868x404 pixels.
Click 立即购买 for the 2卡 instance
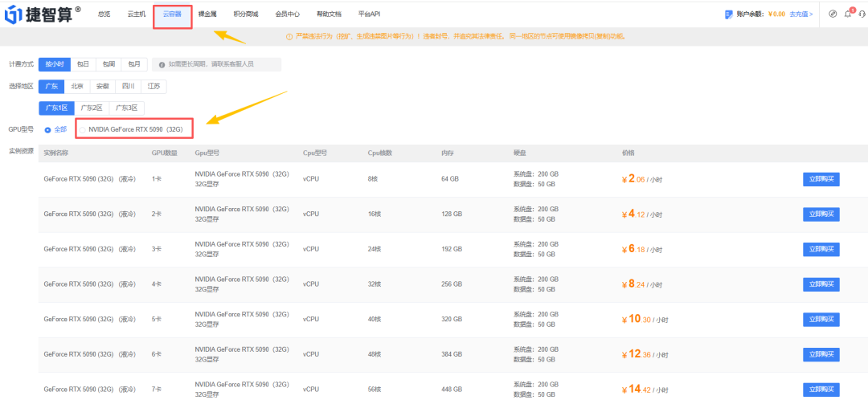tap(821, 214)
